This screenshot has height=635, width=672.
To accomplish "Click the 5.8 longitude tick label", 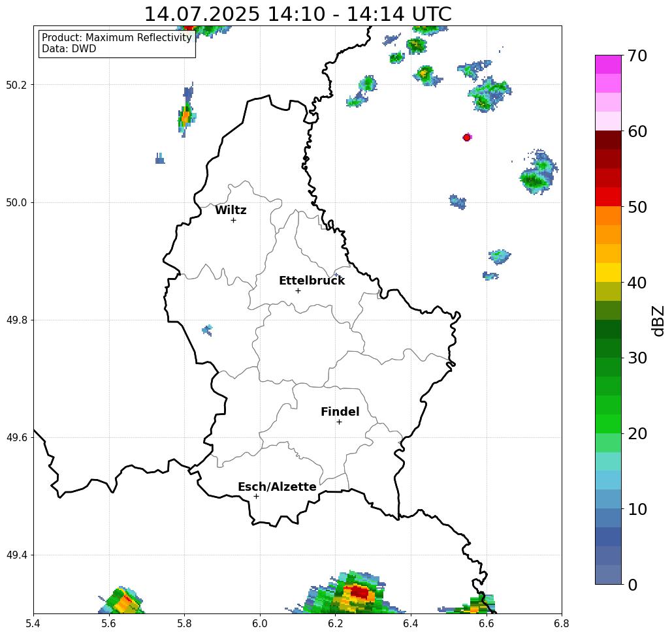I will point(184,623).
